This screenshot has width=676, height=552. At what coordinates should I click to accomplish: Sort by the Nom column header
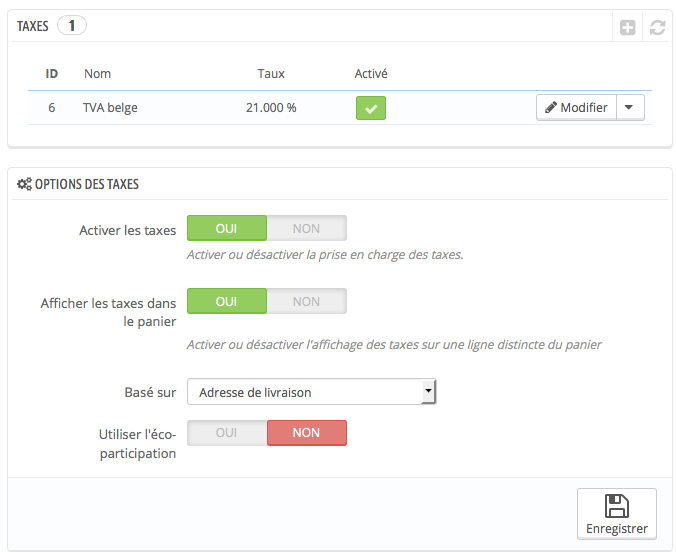coord(97,74)
